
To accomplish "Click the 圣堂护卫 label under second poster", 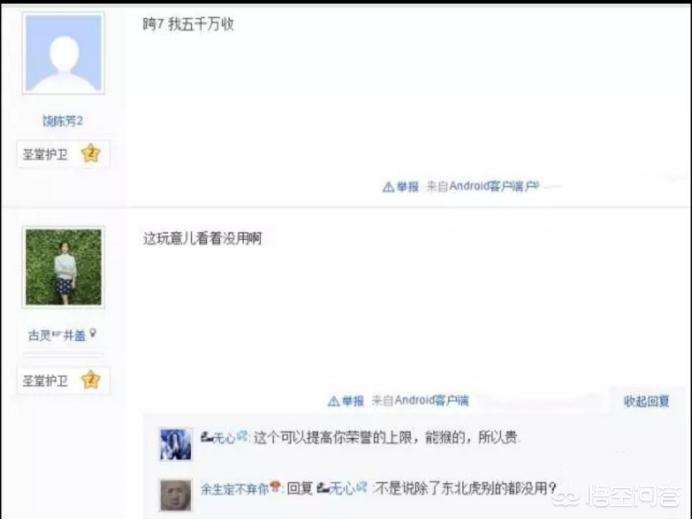I will [45, 380].
